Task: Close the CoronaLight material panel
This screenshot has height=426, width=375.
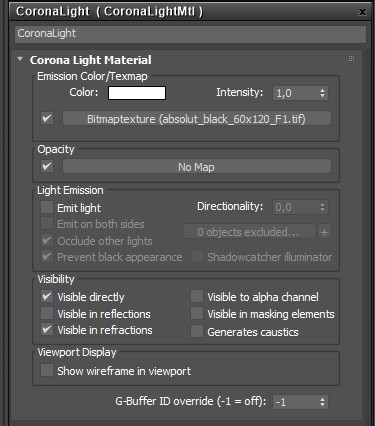Action: pos(362,12)
